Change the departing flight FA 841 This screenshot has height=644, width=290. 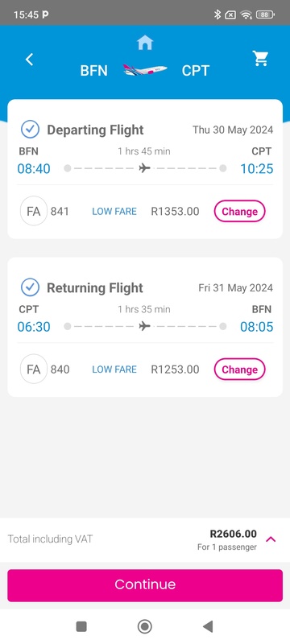tap(239, 212)
